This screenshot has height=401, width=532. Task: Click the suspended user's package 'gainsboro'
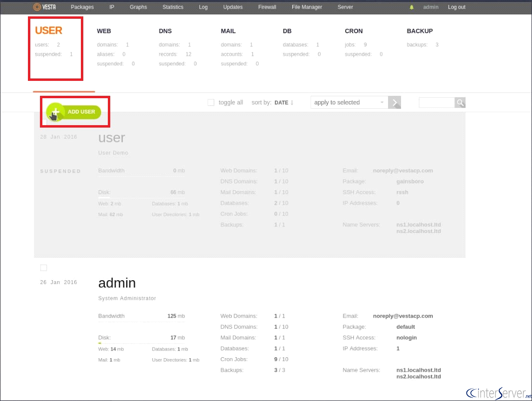pos(410,181)
